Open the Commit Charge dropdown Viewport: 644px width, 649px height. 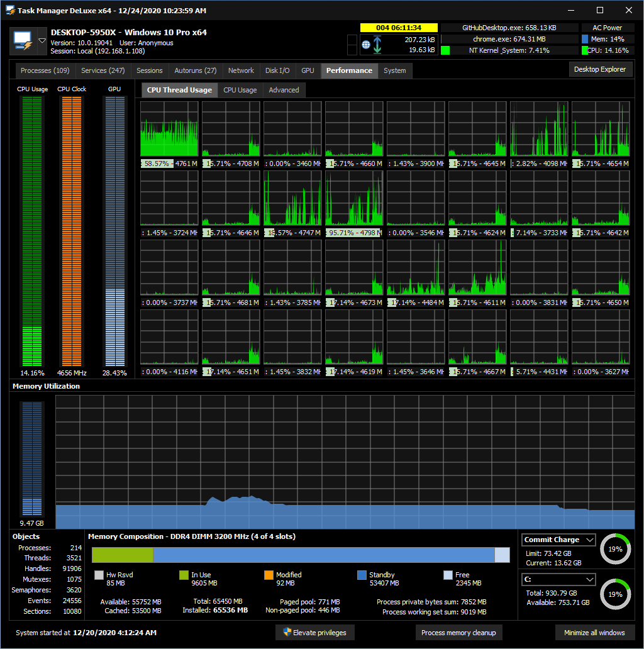[589, 540]
